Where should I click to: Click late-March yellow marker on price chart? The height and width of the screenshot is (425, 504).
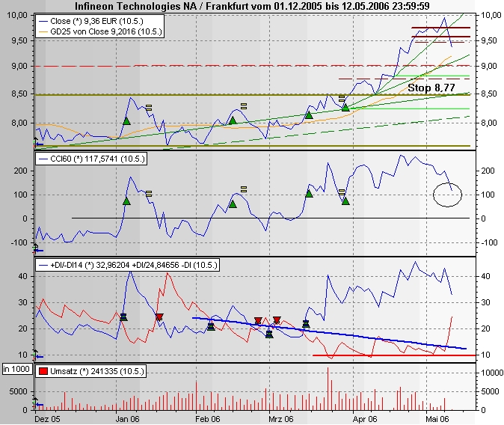click(342, 98)
